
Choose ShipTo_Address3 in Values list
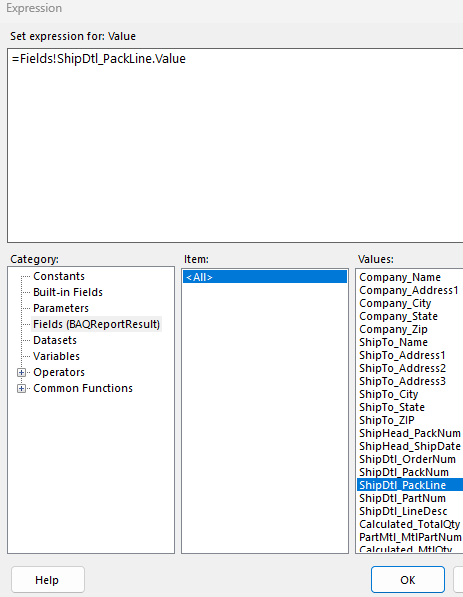coord(402,381)
